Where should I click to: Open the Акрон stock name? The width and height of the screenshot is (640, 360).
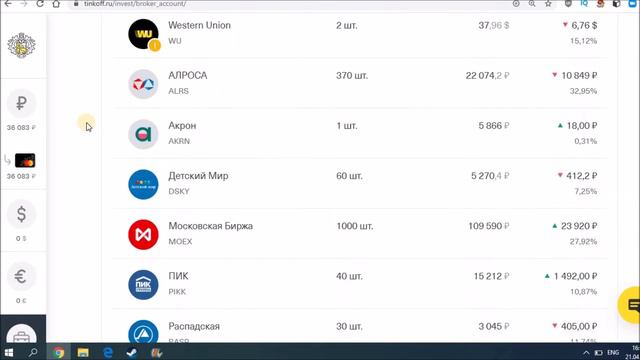click(x=182, y=126)
